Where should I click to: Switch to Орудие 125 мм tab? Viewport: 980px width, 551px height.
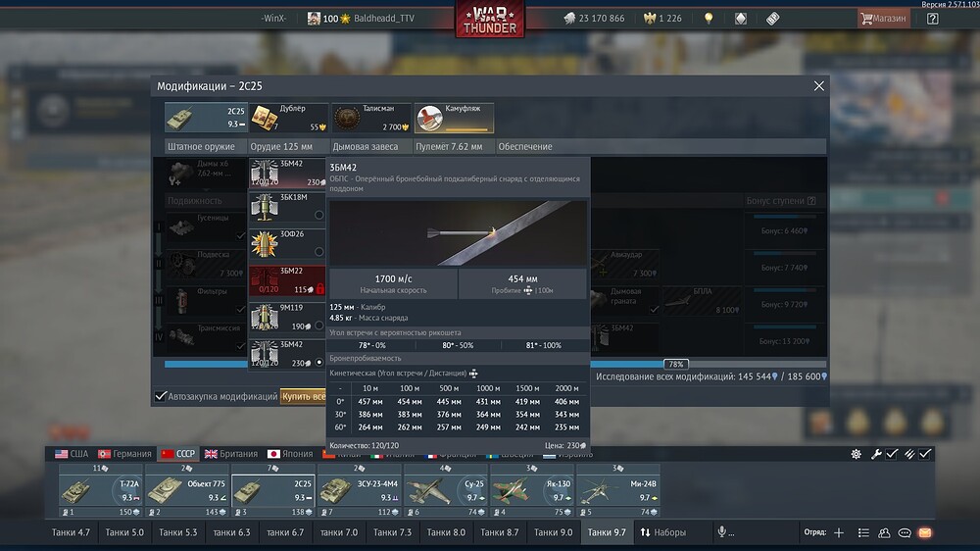pyautogui.click(x=281, y=147)
